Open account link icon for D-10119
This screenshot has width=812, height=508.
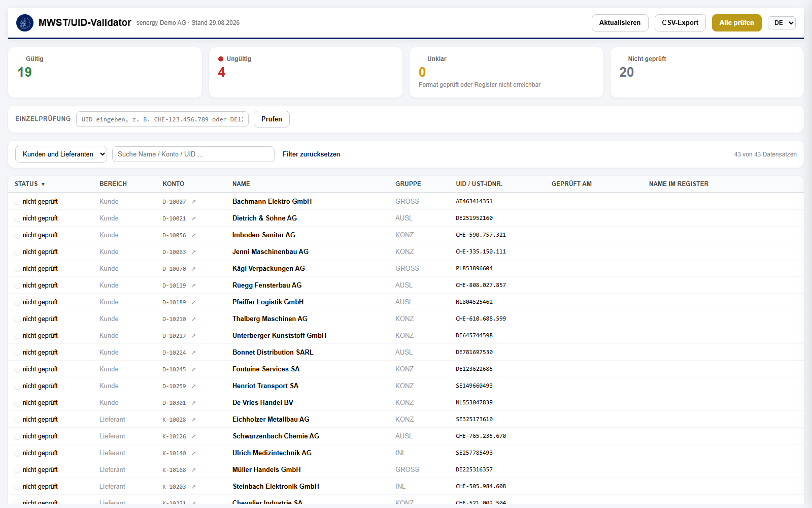(x=193, y=285)
